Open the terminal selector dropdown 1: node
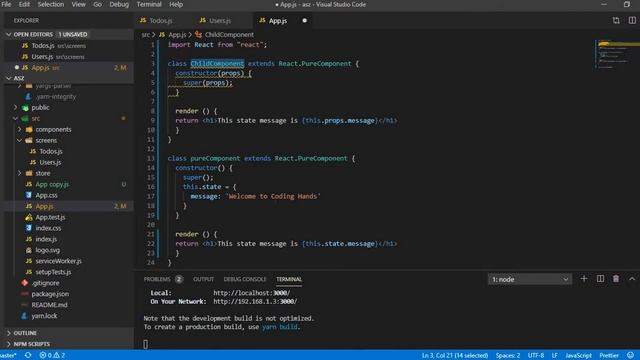Image resolution: width=640 pixels, height=360 pixels. (x=529, y=280)
